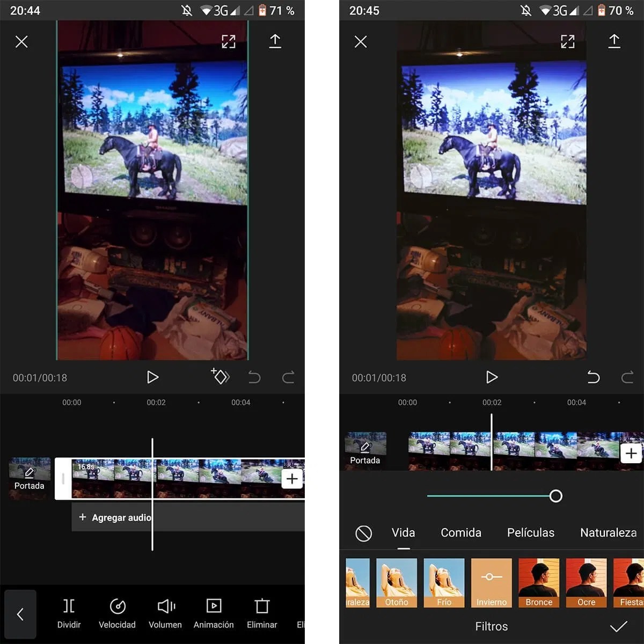Screen dimensions: 644x644
Task: Undo the filter in the right screen
Action: click(594, 377)
